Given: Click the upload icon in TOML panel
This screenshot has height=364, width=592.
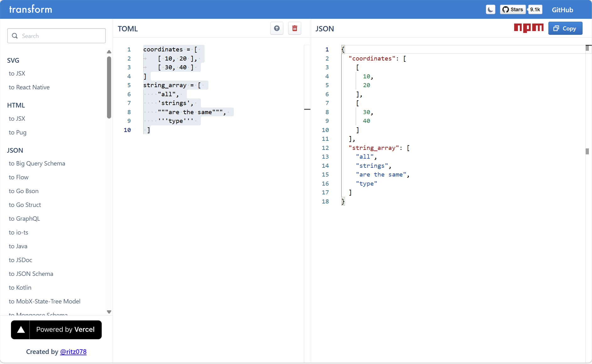Looking at the screenshot, I should coord(277,29).
